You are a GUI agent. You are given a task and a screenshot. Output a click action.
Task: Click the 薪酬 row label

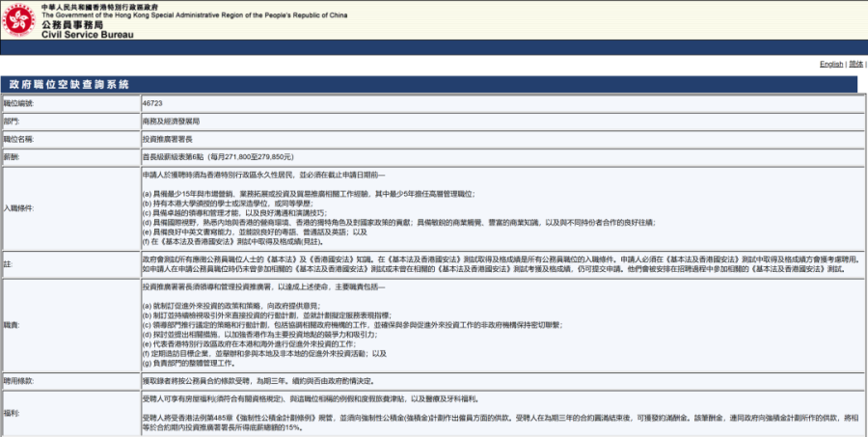click(11, 155)
